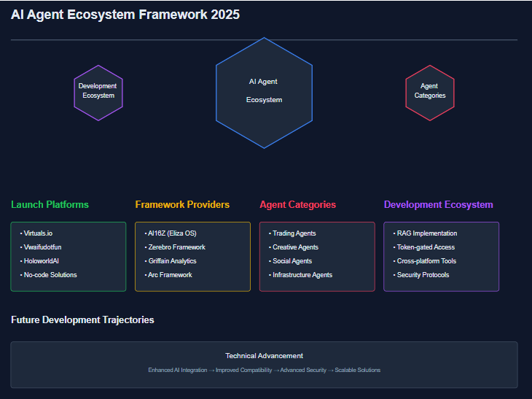The height and width of the screenshot is (399, 532).
Task: Select the Griffain Analytics item
Action: [x=171, y=261]
